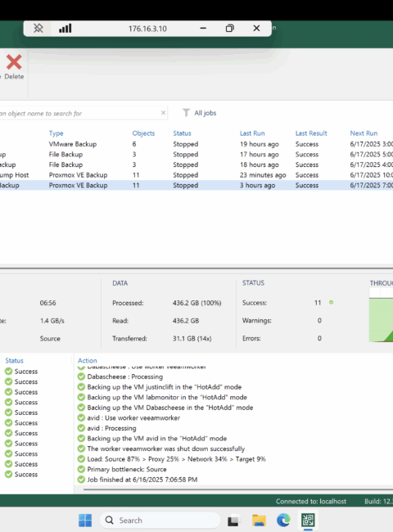
Task: Click the taskbar Search box
Action: (x=160, y=520)
